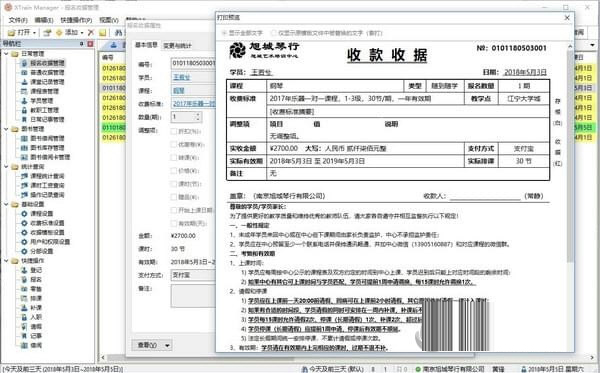Collapse the 基础设置 tree folder
Image resolution: width=600 pixels, height=373 pixels.
pos(6,204)
